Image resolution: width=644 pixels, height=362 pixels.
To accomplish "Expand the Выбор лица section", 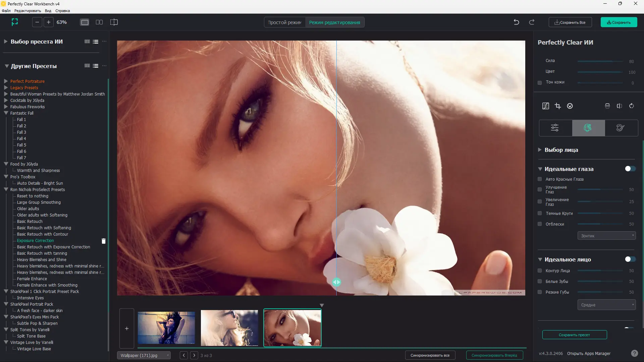I will pyautogui.click(x=540, y=150).
